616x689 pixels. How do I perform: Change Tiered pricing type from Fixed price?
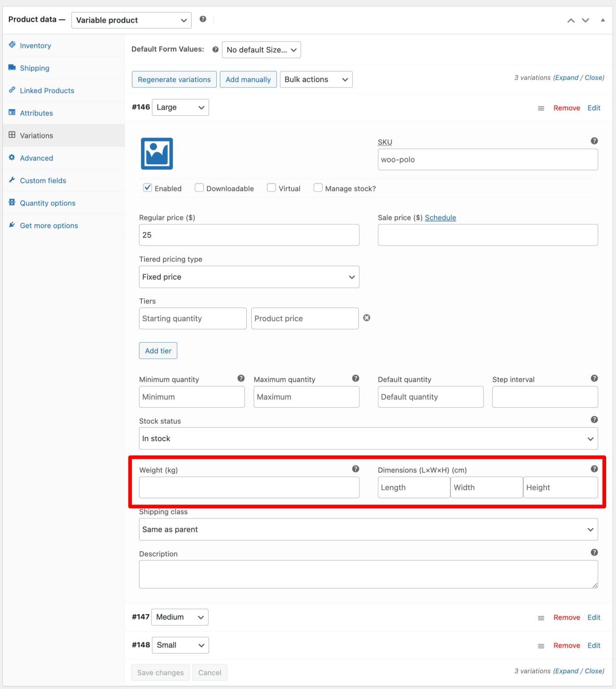coord(249,277)
